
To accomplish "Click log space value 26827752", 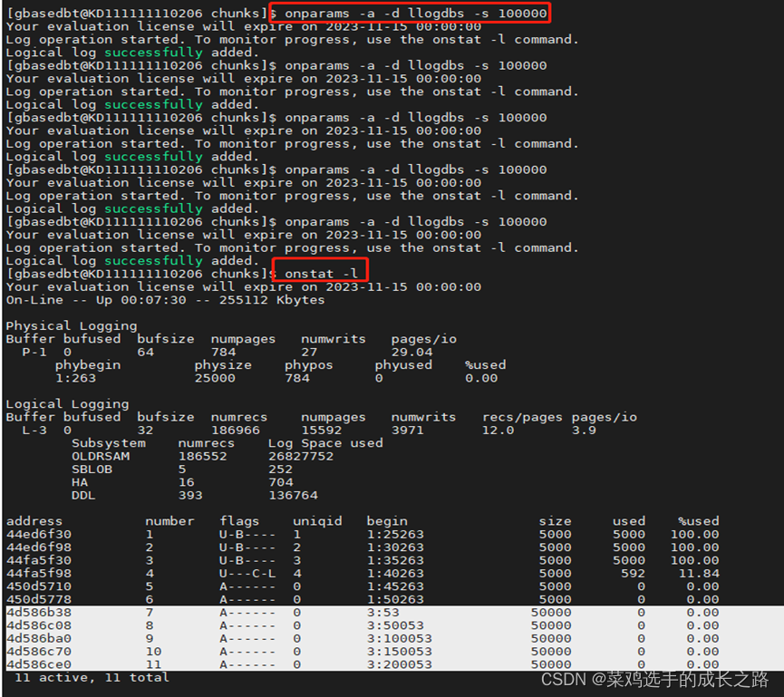I will [x=301, y=456].
